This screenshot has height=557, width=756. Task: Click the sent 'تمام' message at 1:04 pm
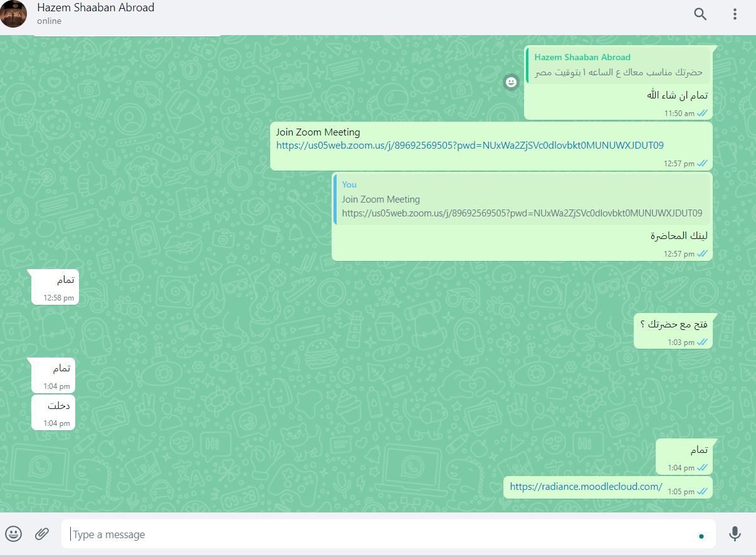pyautogui.click(x=684, y=457)
